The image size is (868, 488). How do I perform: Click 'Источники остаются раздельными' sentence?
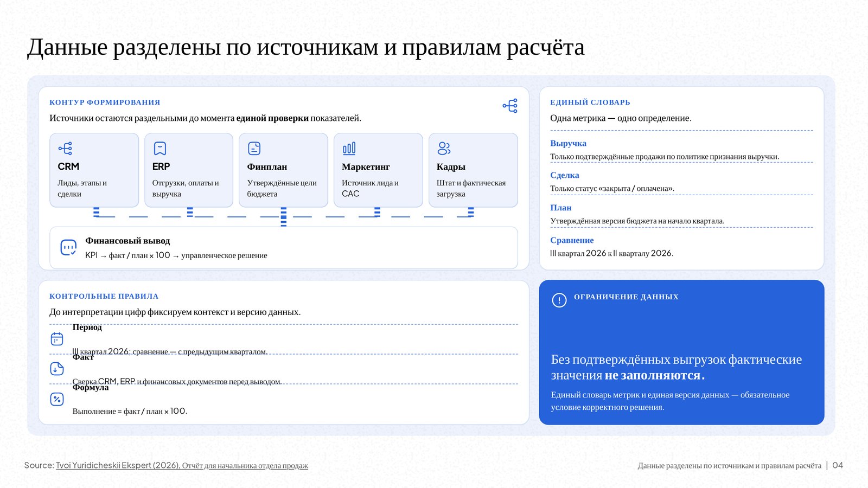click(205, 118)
